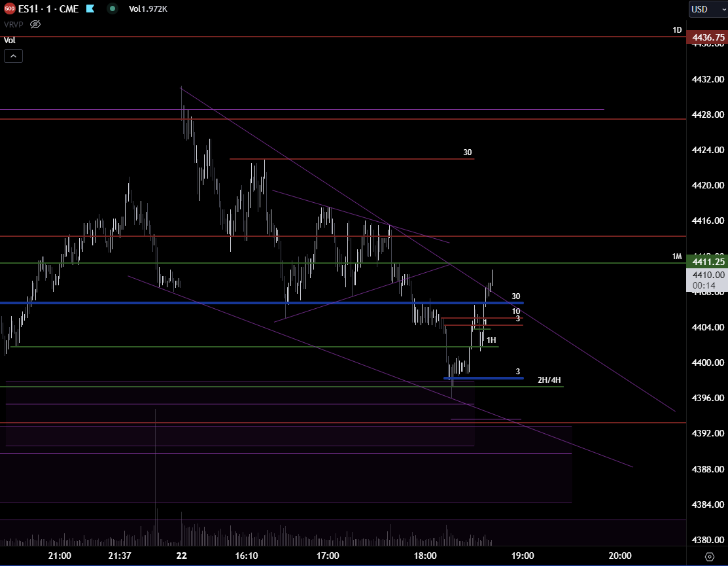Click the 4384.00 price scale label
This screenshot has width=728, height=566.
(708, 504)
